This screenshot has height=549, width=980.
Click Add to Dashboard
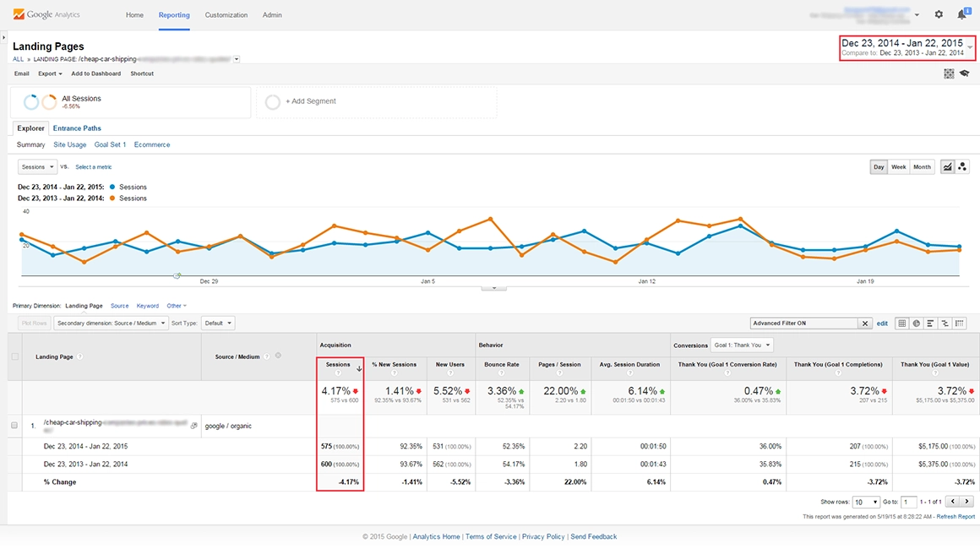pos(95,73)
